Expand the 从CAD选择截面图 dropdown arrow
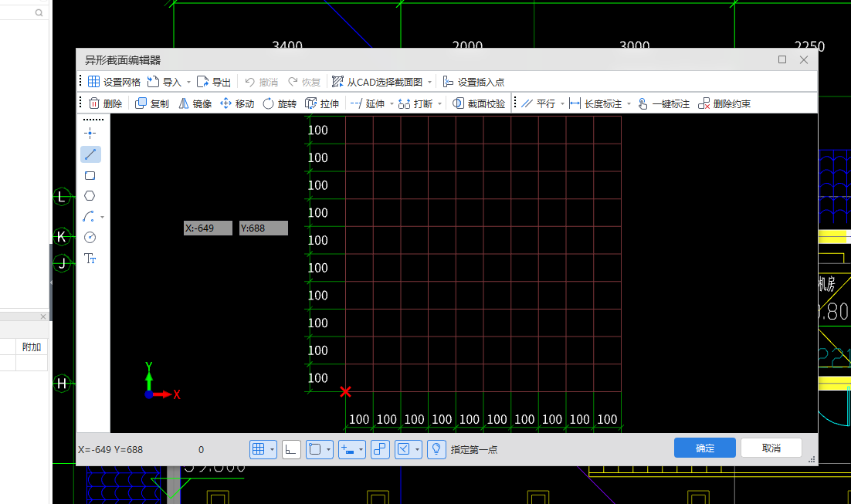851x504 pixels. point(430,82)
